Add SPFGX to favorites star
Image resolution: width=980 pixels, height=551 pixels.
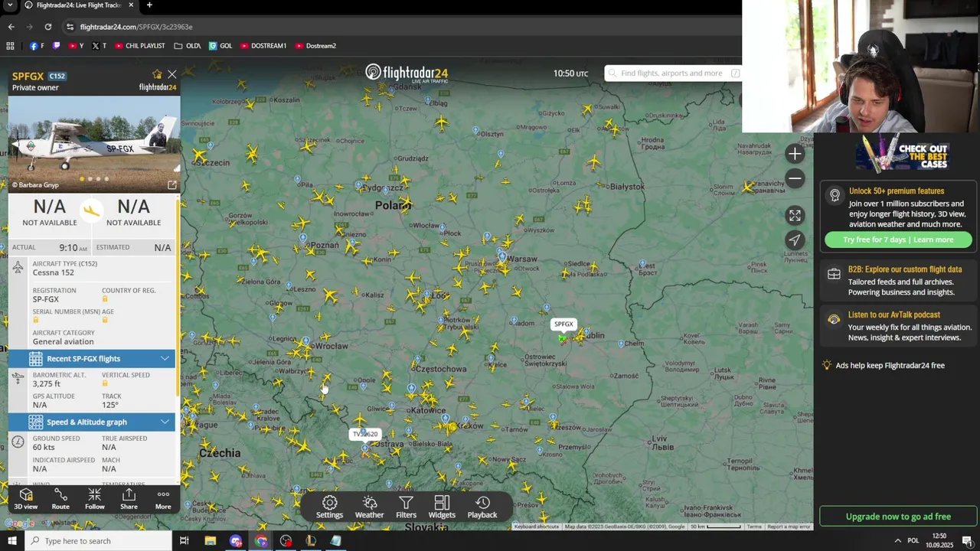[157, 74]
